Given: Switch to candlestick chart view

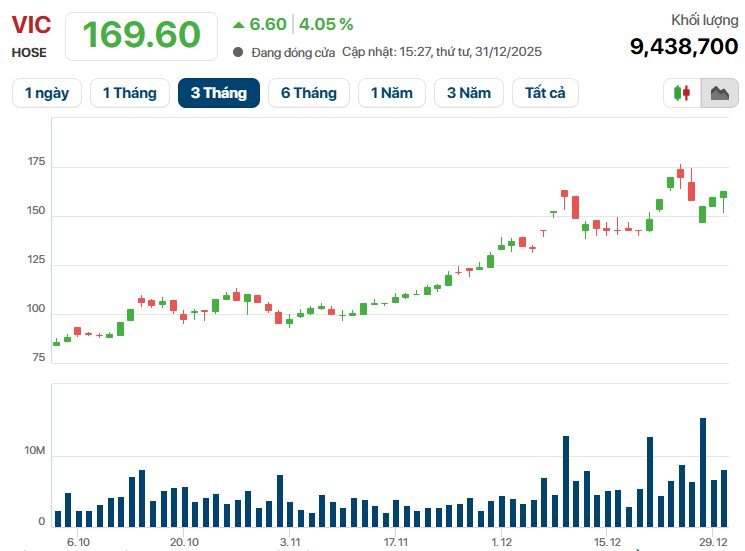Looking at the screenshot, I should [x=683, y=93].
